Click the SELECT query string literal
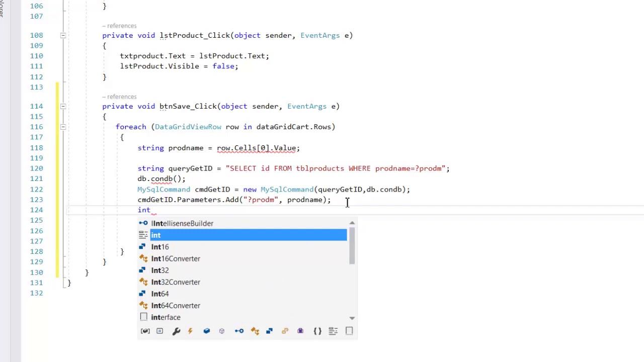 pos(336,168)
